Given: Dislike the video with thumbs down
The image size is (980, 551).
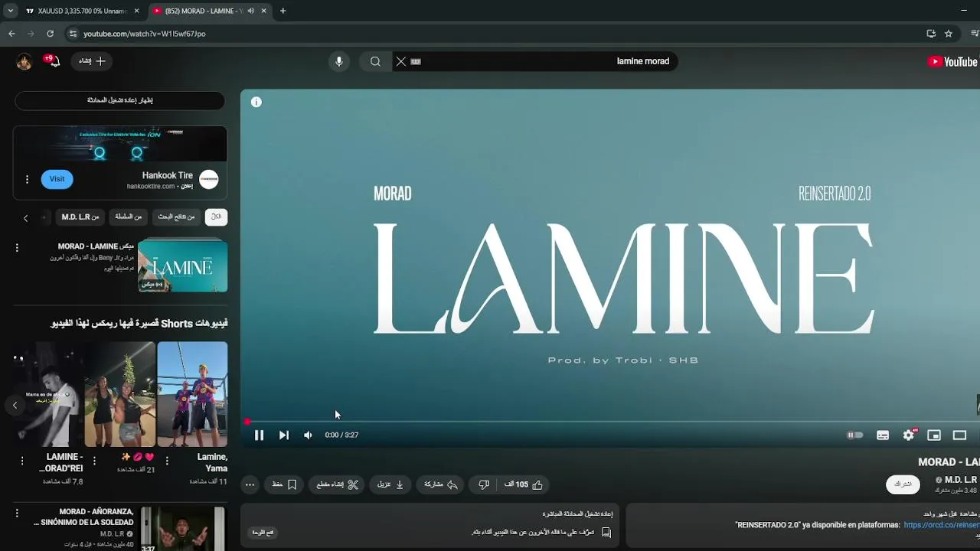Looking at the screenshot, I should point(483,484).
